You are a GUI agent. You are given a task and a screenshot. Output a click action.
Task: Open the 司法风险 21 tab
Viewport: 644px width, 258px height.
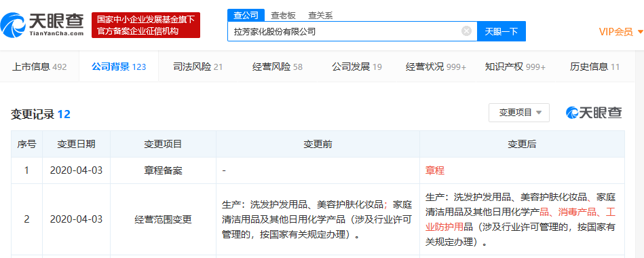click(198, 67)
